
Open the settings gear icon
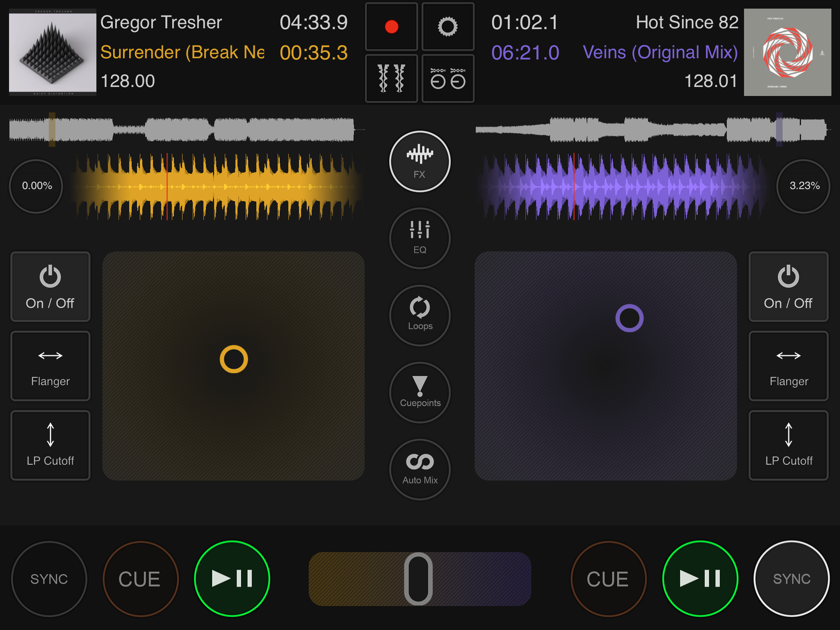pyautogui.click(x=447, y=27)
